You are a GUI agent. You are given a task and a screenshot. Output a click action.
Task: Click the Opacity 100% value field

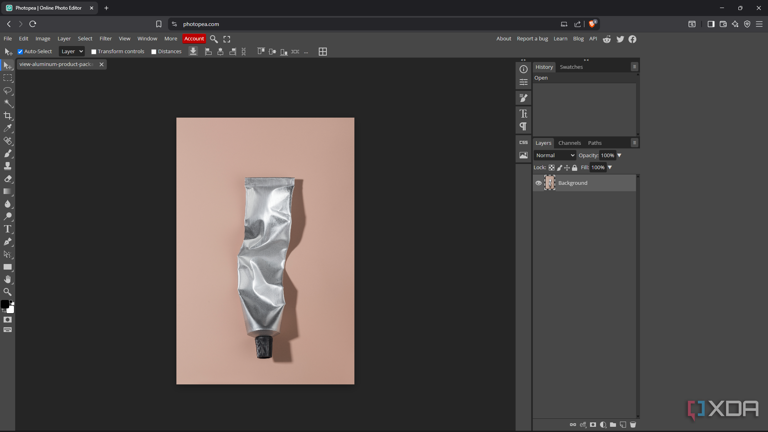coord(607,155)
